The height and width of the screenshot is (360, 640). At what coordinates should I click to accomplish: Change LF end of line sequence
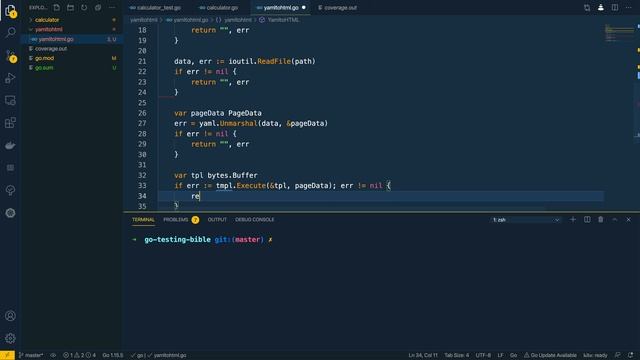click(500, 355)
